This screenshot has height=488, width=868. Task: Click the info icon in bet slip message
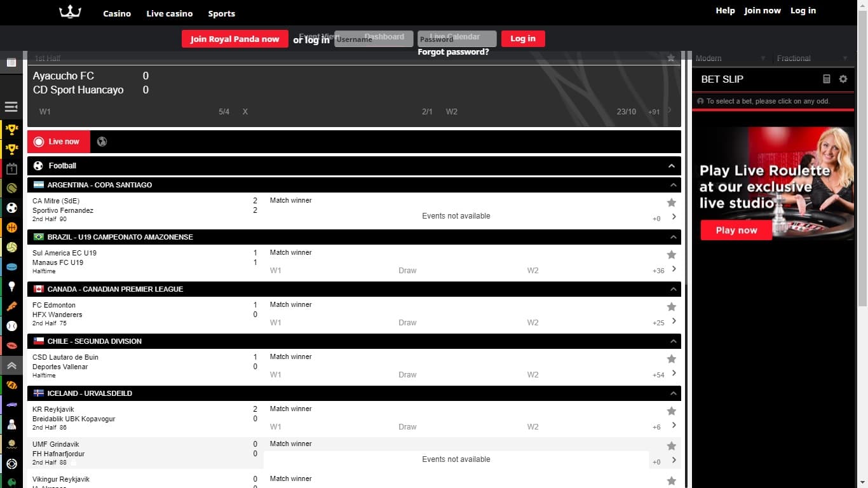(700, 101)
